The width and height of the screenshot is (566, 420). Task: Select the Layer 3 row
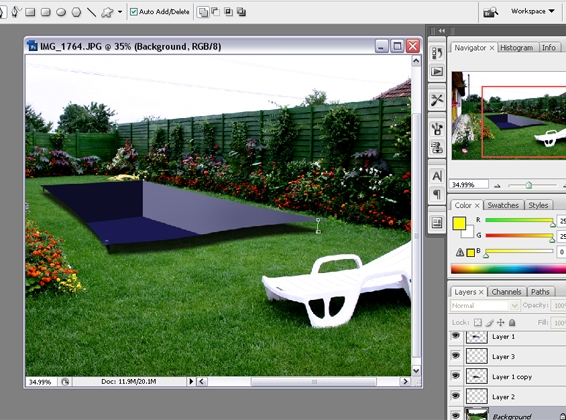(507, 356)
